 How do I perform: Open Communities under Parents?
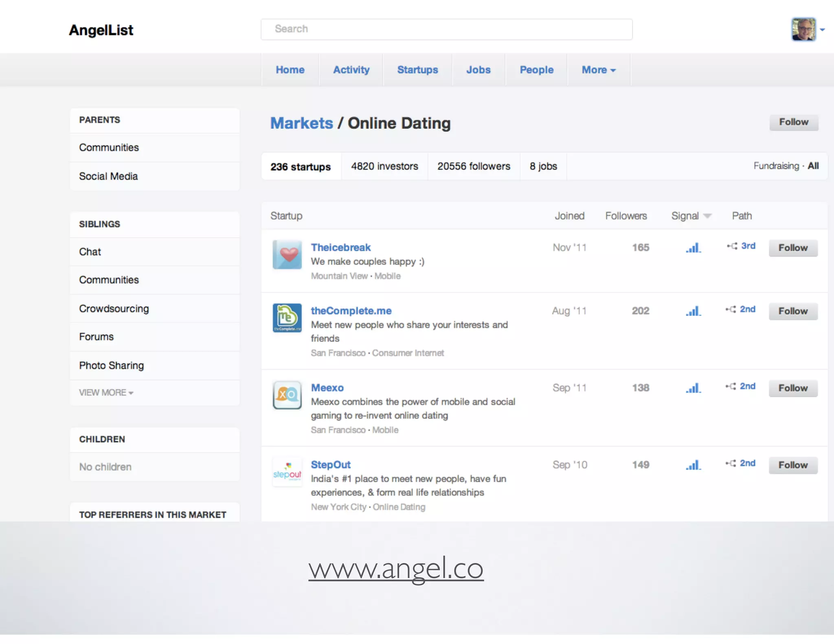pos(155,148)
